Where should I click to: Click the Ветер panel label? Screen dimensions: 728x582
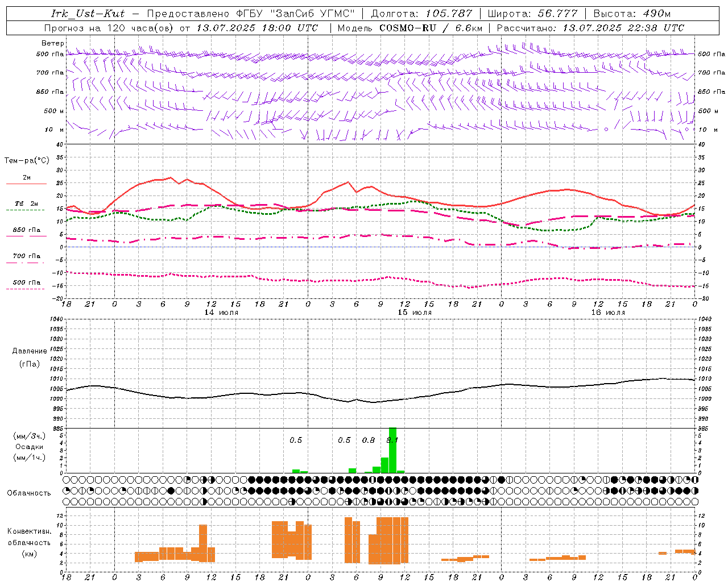(x=53, y=43)
